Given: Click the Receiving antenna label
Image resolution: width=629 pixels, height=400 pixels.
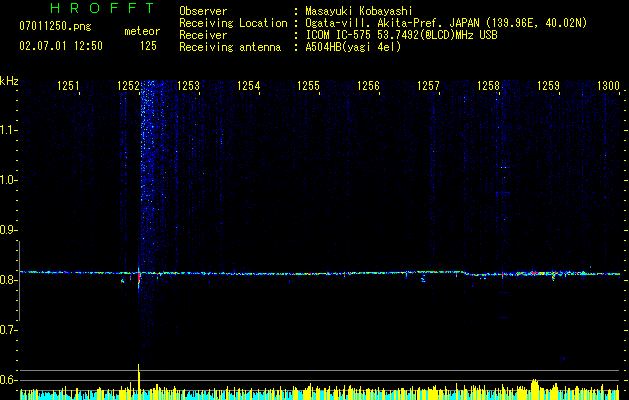Looking at the screenshot, I should [x=230, y=47].
